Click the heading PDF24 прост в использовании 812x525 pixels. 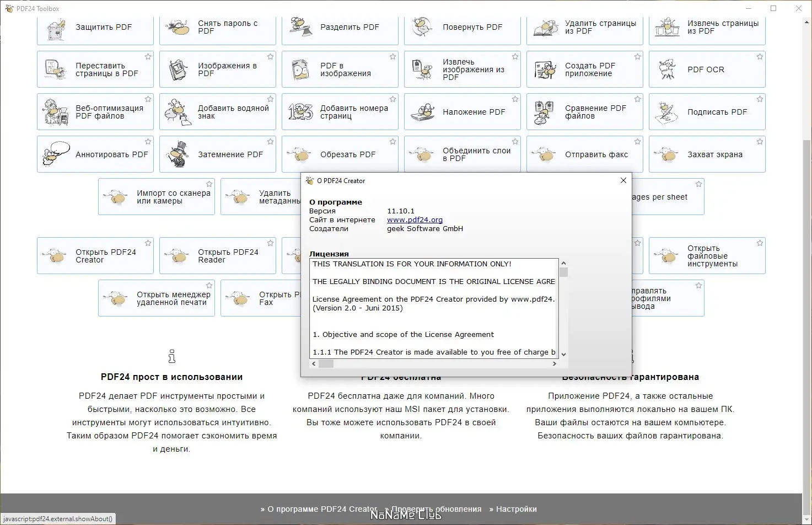point(171,377)
